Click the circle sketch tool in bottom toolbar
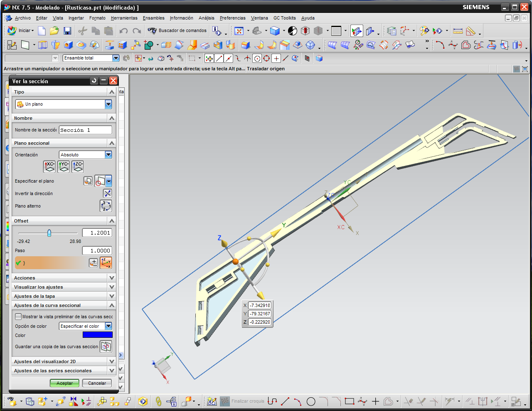Image resolution: width=532 pixels, height=411 pixels. (x=311, y=401)
